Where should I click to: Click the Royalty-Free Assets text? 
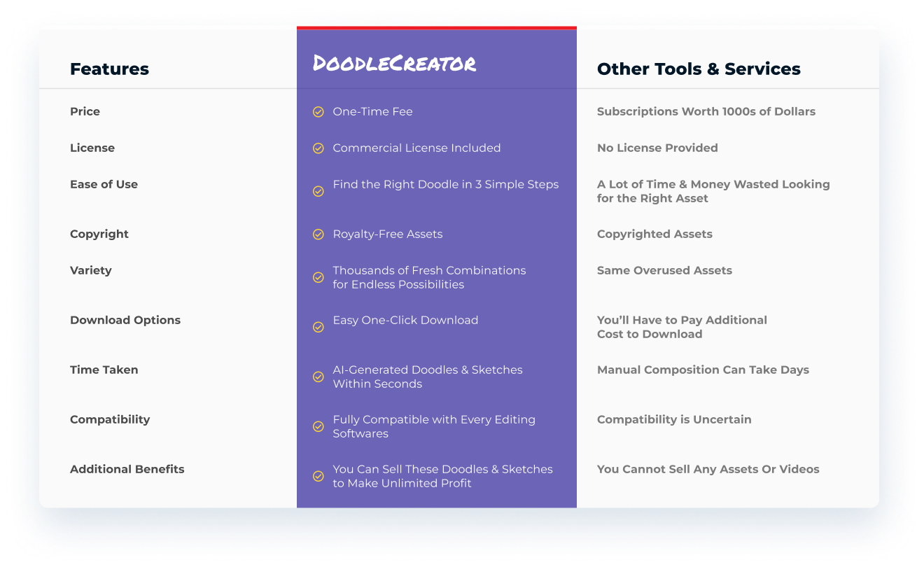pos(388,234)
